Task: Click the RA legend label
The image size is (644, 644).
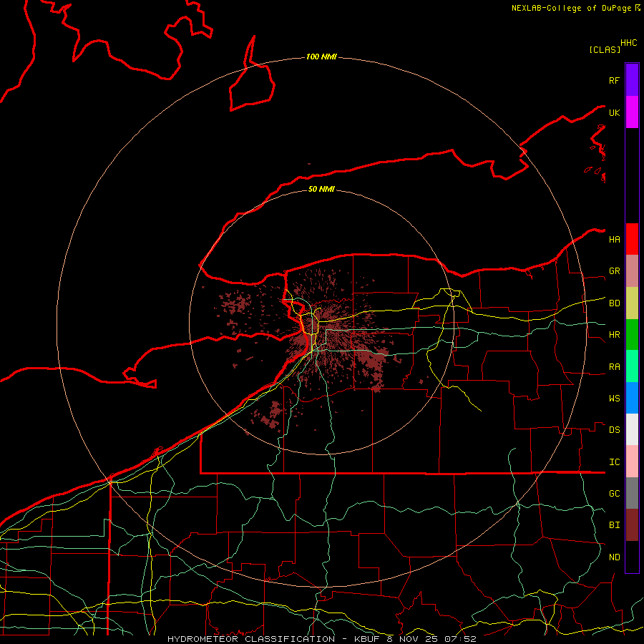Action: click(614, 367)
